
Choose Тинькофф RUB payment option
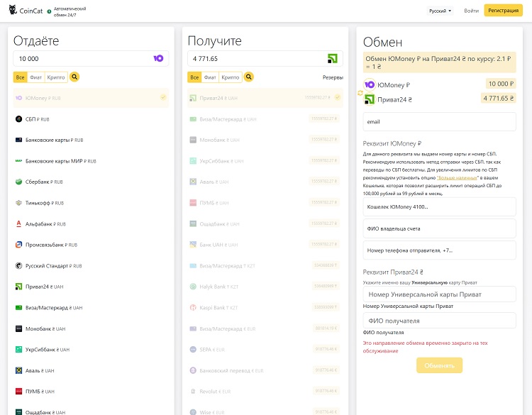coord(45,203)
